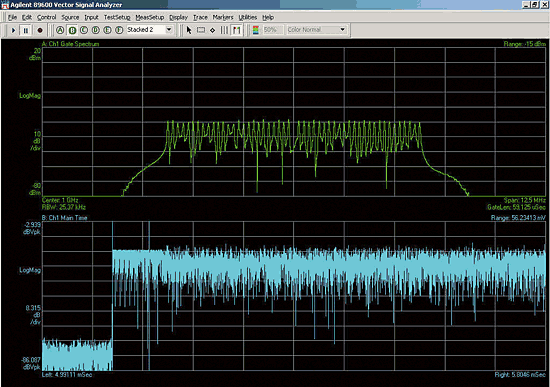
Task: Open the File menu
Action: click(12, 17)
